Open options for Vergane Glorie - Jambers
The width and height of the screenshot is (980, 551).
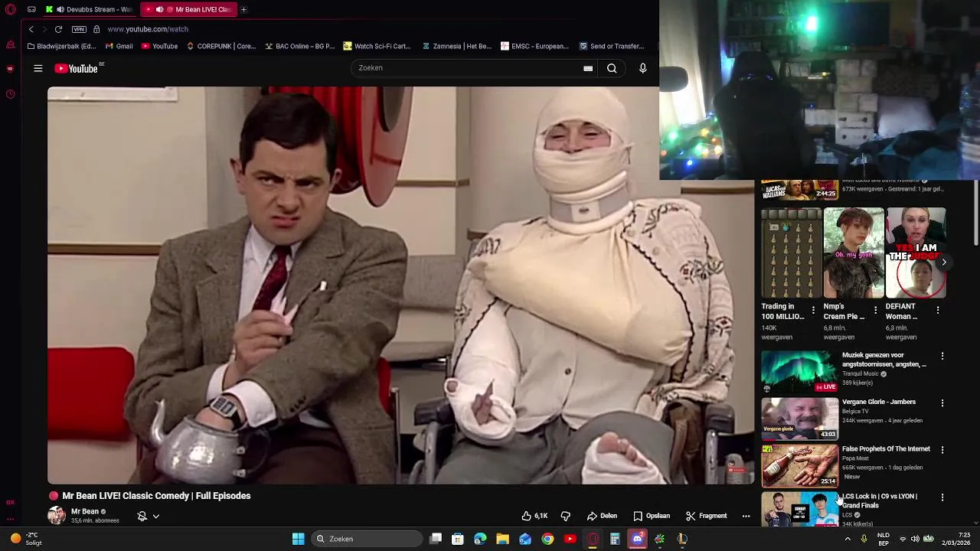point(942,403)
